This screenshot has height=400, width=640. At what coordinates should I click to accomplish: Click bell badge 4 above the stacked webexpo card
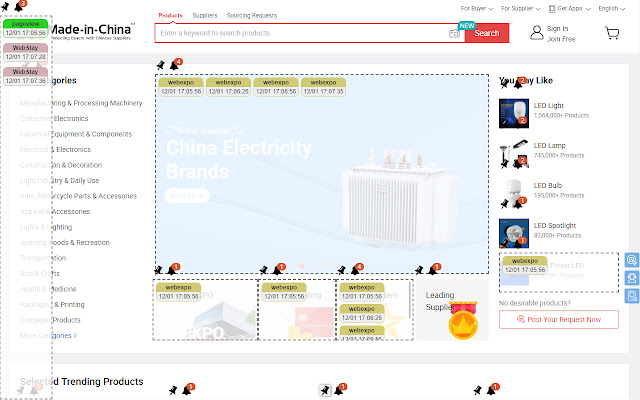point(357,269)
